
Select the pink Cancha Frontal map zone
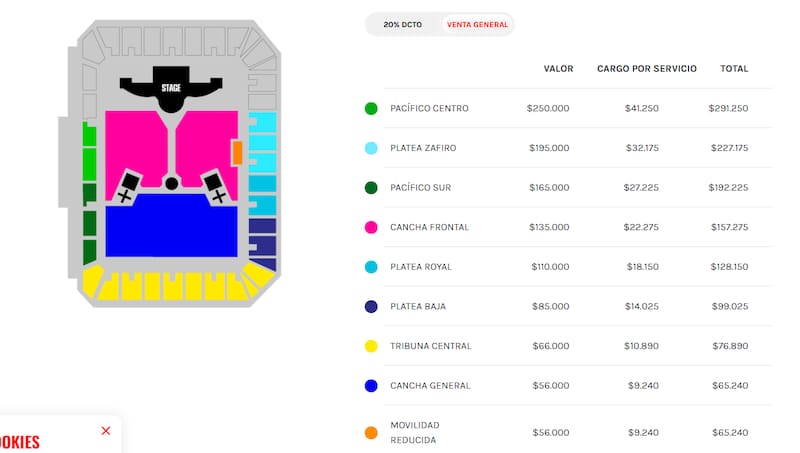click(x=136, y=145)
